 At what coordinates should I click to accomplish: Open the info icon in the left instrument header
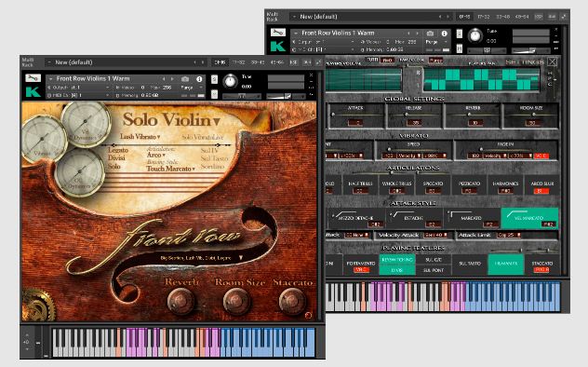click(199, 79)
